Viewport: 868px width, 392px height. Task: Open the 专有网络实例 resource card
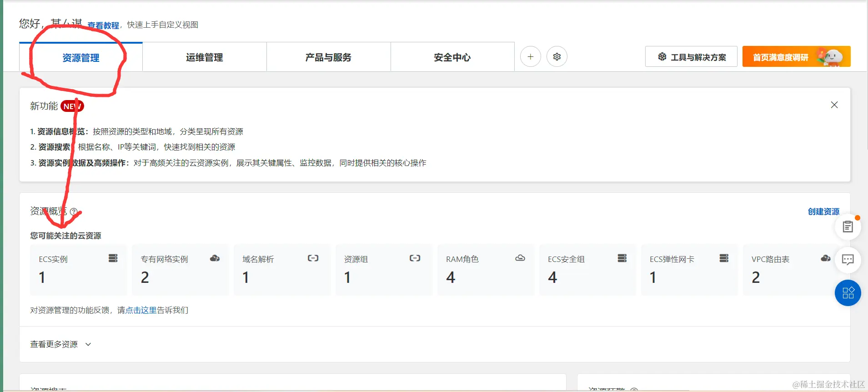pos(180,270)
